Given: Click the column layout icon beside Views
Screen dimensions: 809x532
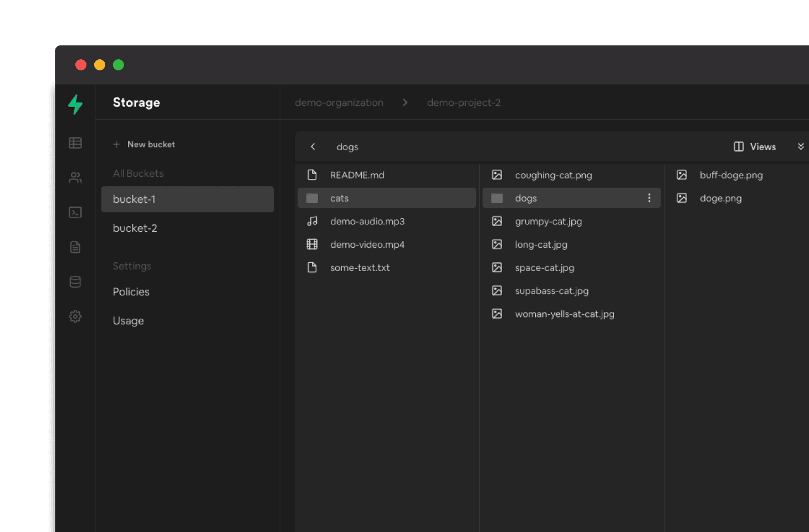Looking at the screenshot, I should pos(739,146).
